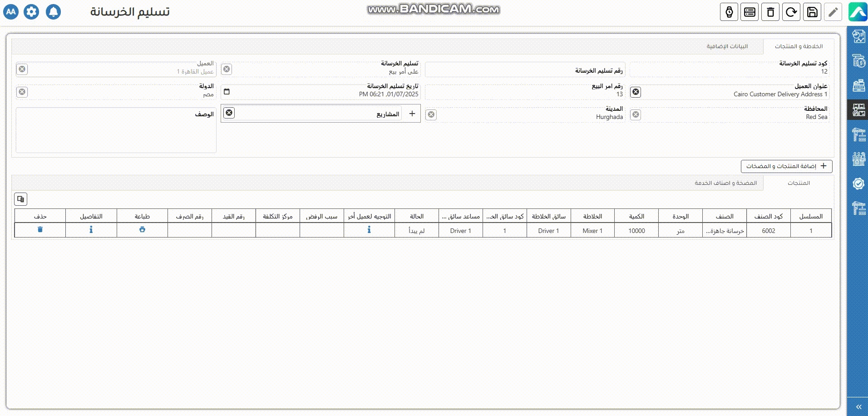Click the trash icon in top toolbar
Screen dimensions: 868x416
pos(770,12)
